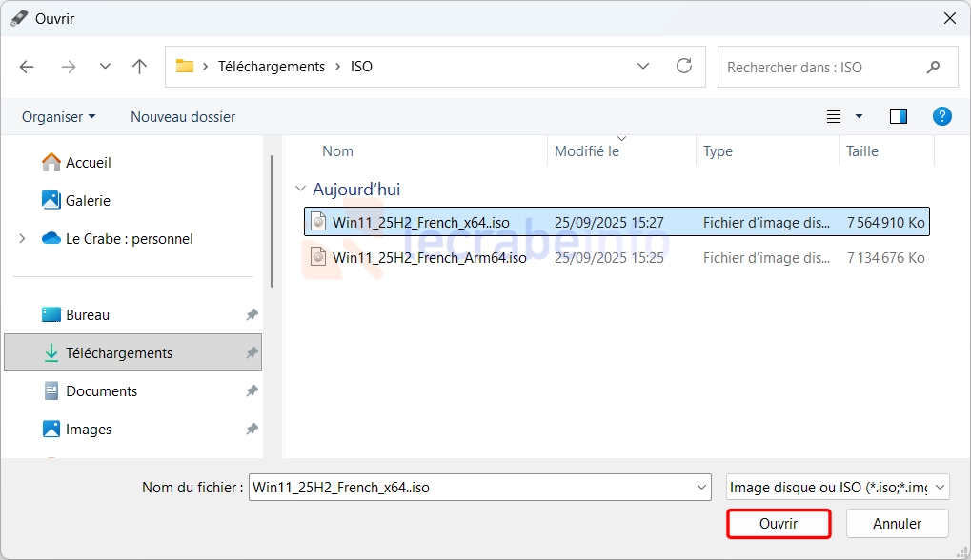Go to Documents in the sidebar
The width and height of the screenshot is (971, 560).
[101, 391]
